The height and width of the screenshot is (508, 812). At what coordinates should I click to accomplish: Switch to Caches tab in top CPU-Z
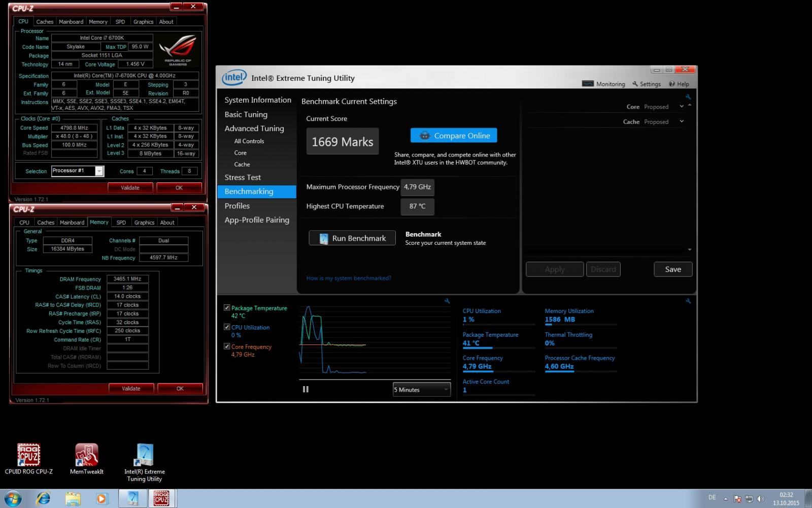pos(45,22)
